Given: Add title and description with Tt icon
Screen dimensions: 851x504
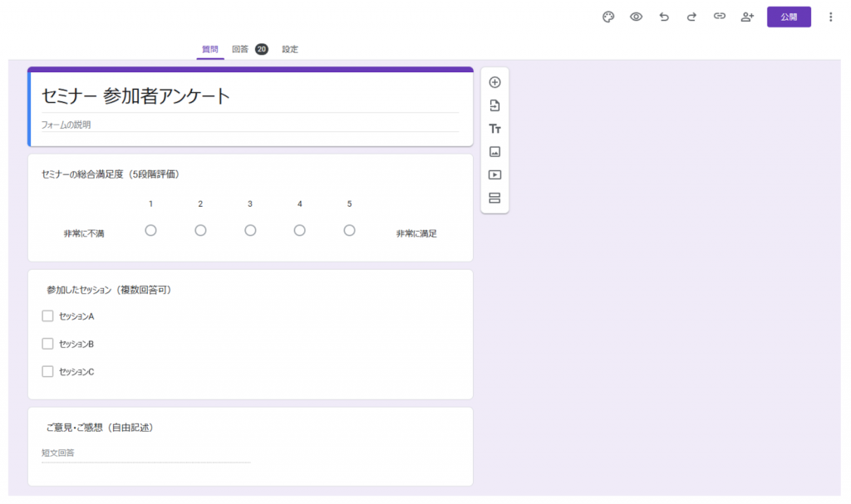Looking at the screenshot, I should coord(494,129).
